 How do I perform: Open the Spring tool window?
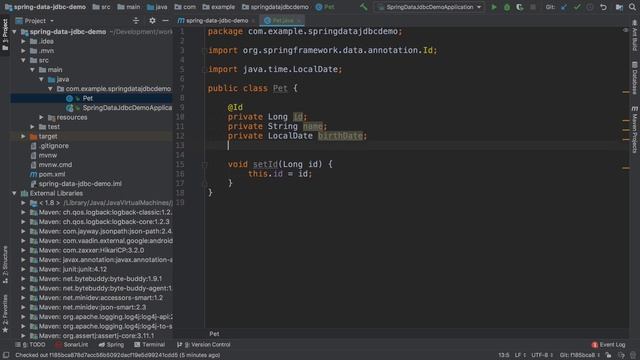click(111, 345)
